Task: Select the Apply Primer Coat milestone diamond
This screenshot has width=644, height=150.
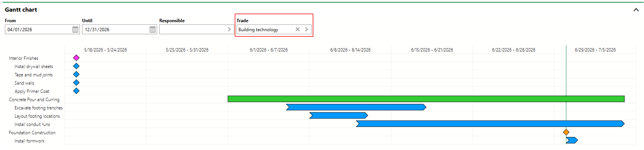Action: (76, 91)
